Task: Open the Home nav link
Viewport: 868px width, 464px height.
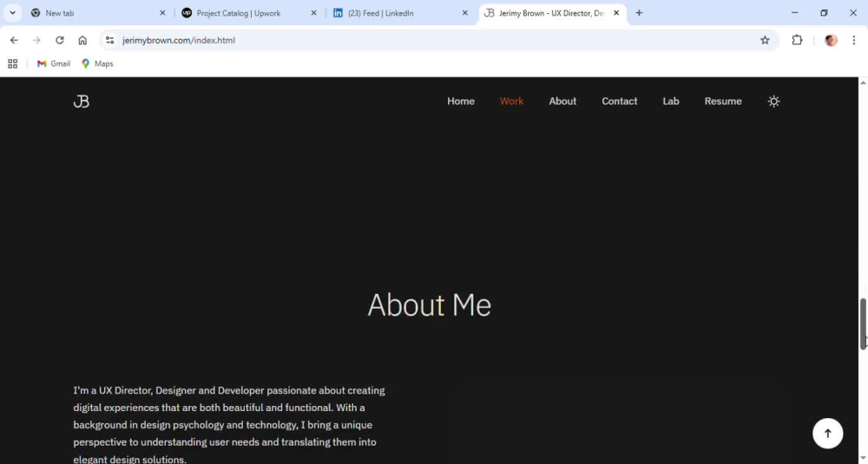Action: [461, 101]
